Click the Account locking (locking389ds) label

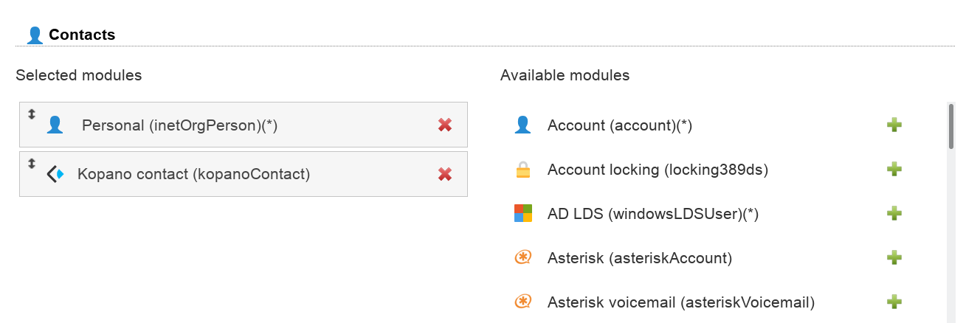coord(658,170)
